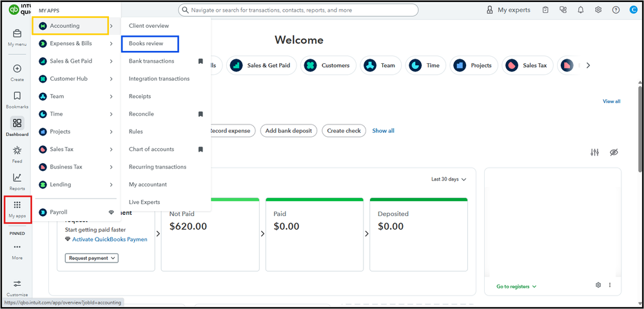Expand the Sales Tax submenu chevron

[x=112, y=150]
